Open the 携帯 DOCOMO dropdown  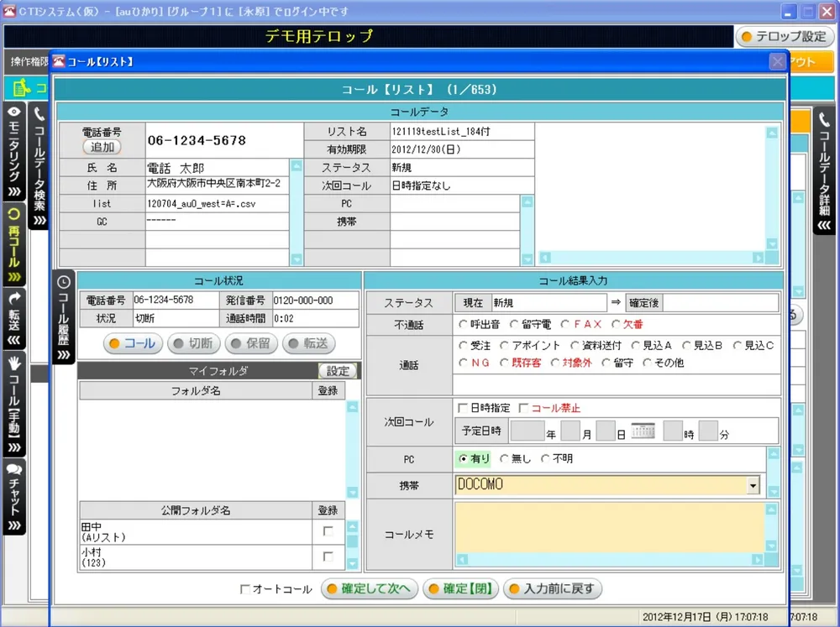pos(753,485)
